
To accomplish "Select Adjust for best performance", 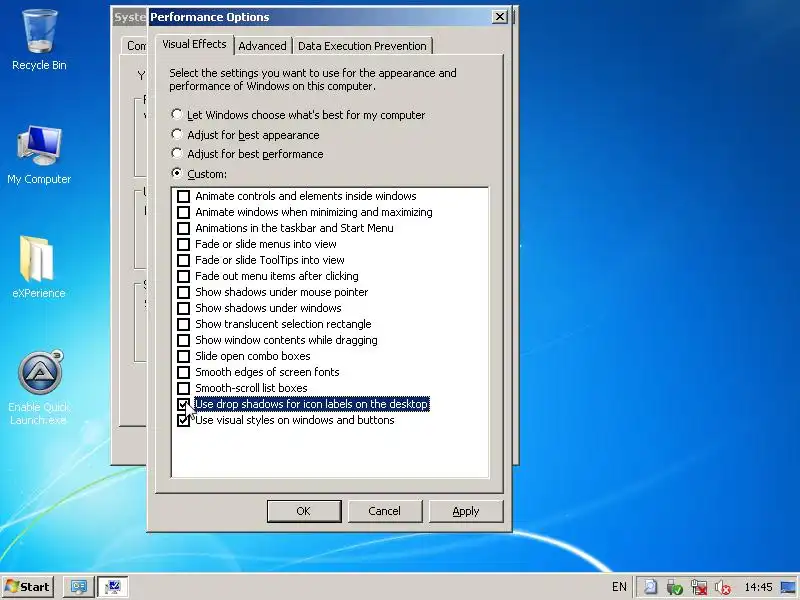I will pos(247,154).
